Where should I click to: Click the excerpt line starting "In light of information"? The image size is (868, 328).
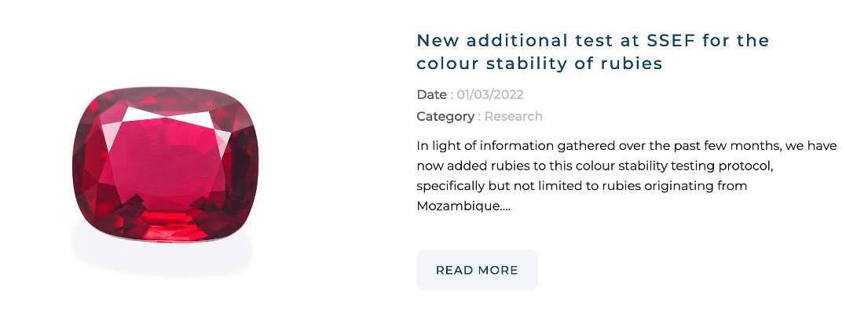tap(626, 145)
